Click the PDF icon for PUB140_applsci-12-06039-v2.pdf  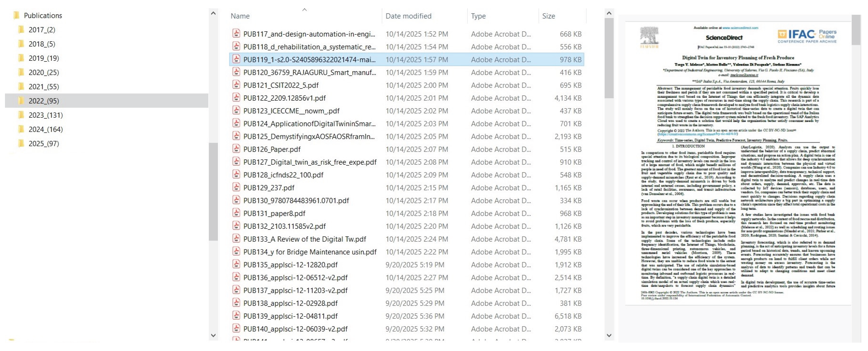point(237,329)
